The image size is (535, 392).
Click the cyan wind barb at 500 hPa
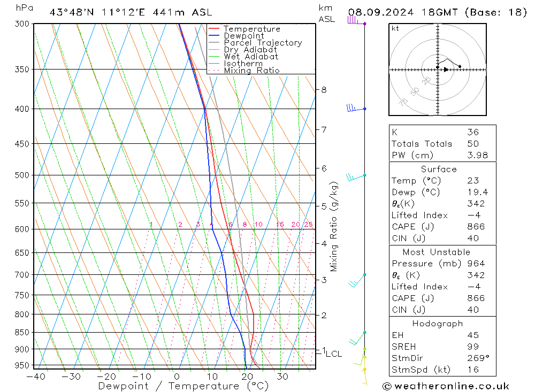pos(356,177)
